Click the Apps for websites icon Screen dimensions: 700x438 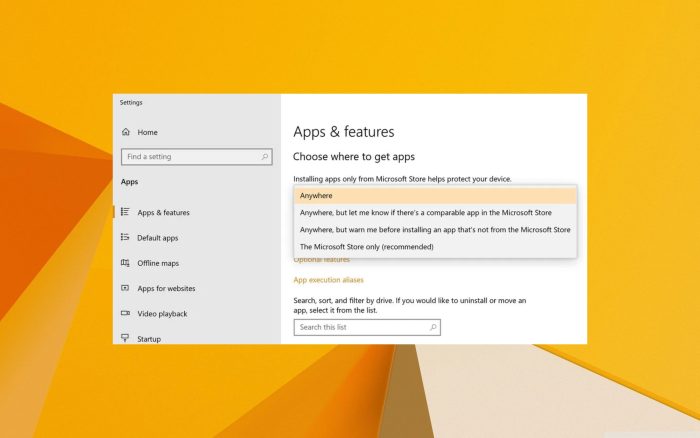(125, 288)
